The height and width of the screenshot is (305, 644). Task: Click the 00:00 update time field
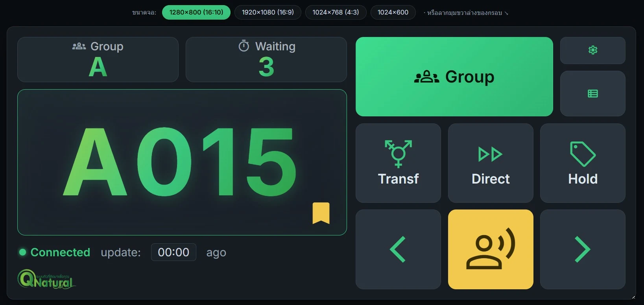point(173,252)
